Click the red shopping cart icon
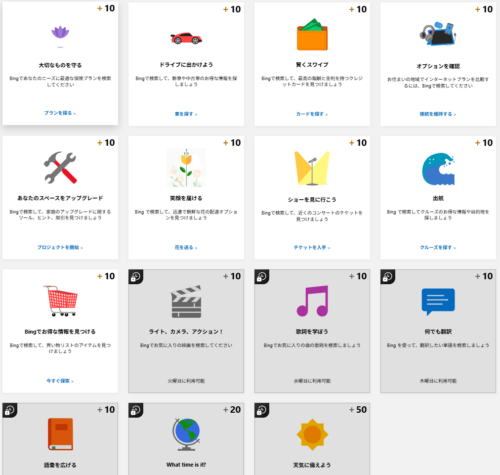 tap(60, 301)
